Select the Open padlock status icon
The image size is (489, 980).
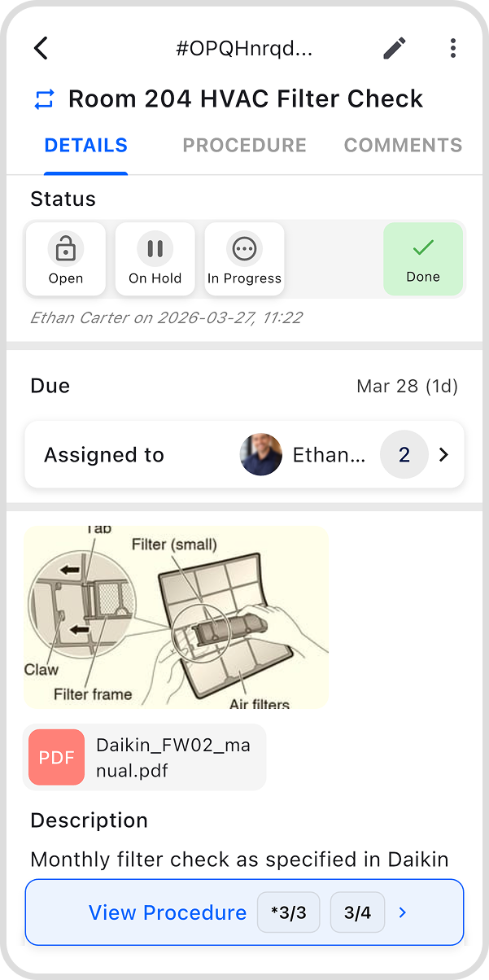pos(65,247)
